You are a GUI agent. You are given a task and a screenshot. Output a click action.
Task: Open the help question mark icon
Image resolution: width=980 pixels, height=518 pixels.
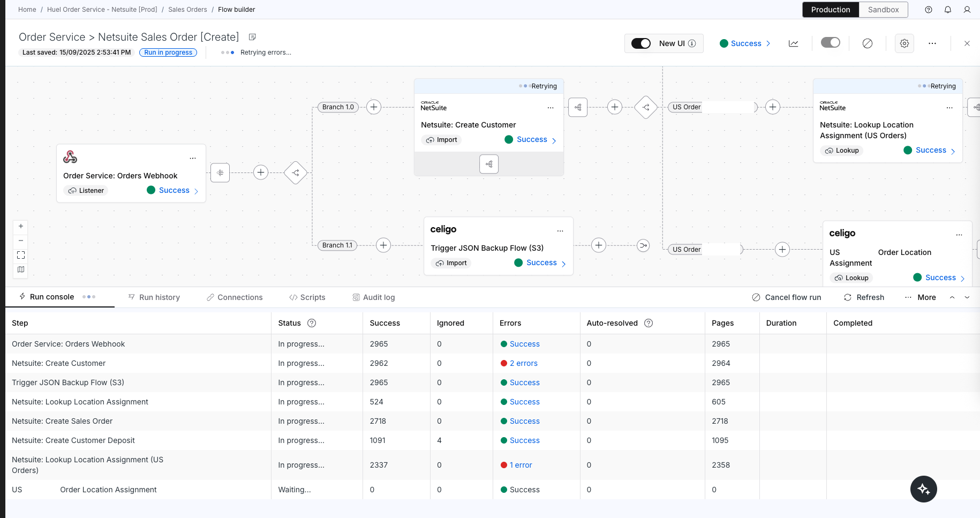click(928, 10)
